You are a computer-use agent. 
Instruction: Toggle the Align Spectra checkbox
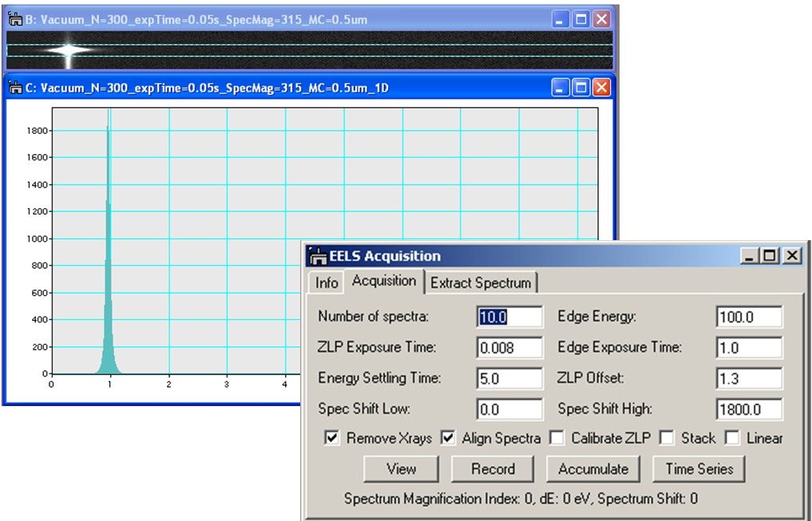[x=448, y=438]
